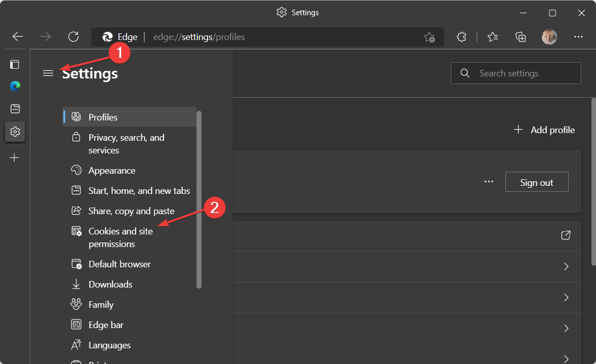This screenshot has height=364, width=596.
Task: Click the lock icon for Privacy
Action: click(76, 137)
